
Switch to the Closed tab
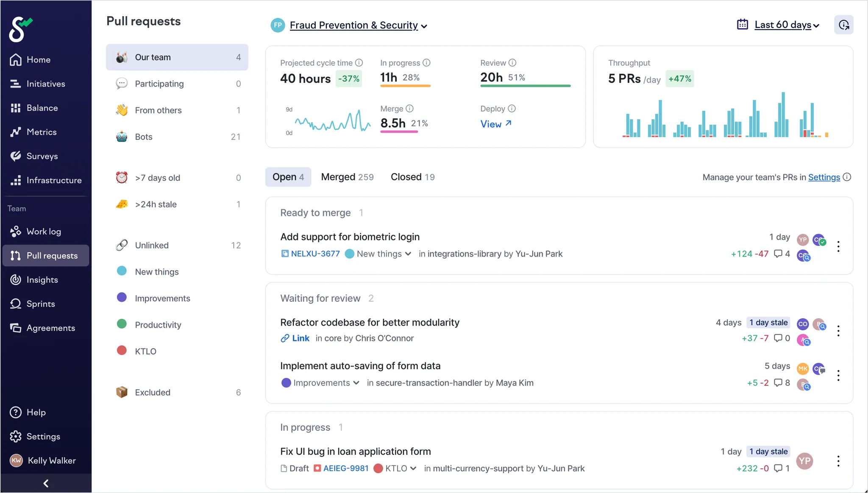tap(412, 177)
